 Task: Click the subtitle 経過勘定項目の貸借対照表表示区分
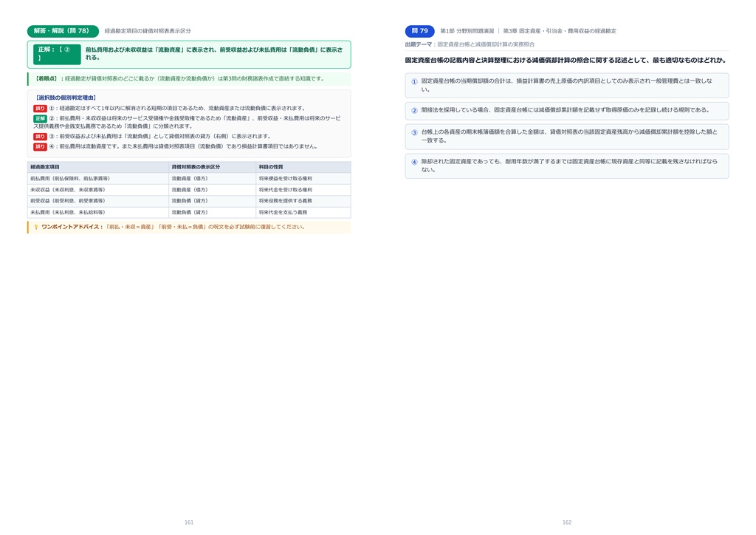click(x=148, y=31)
